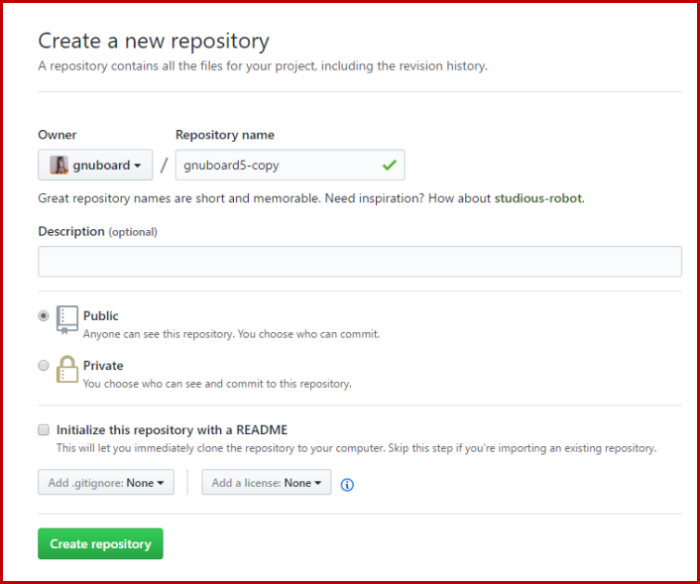Focus the Repository name field
This screenshot has width=700, height=584.
(x=290, y=165)
